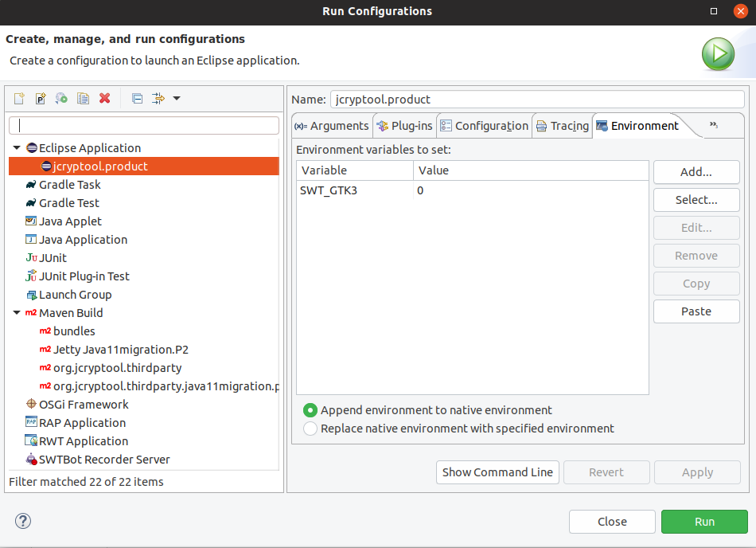Click Show Command Line button
Image resolution: width=756 pixels, height=548 pixels.
click(497, 472)
